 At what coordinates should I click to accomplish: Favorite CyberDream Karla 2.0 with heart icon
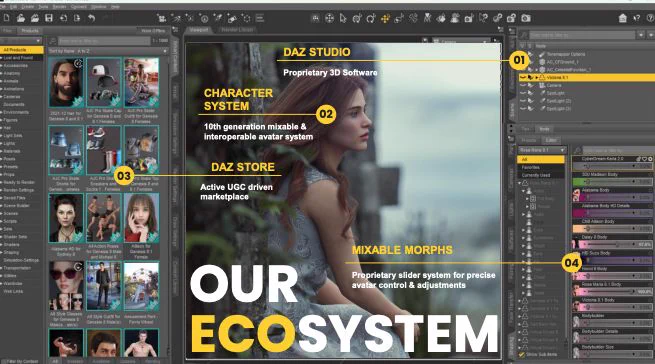tap(645, 159)
